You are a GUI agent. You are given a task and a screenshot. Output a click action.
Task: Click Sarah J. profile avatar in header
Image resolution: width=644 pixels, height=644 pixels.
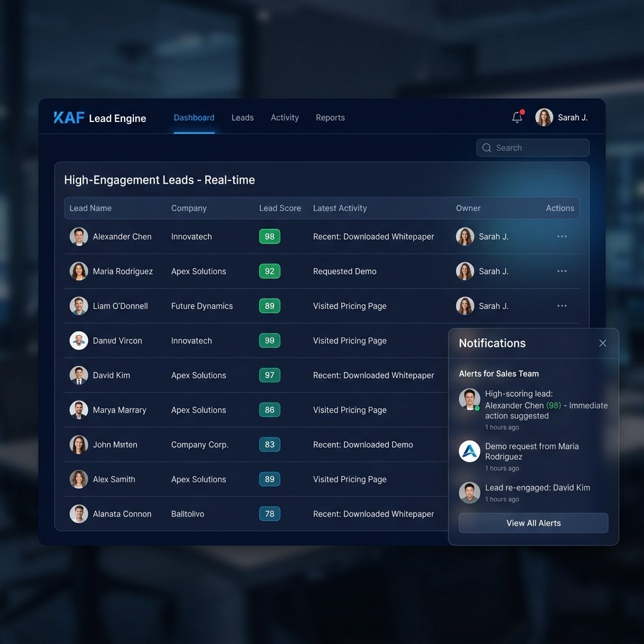(x=544, y=118)
